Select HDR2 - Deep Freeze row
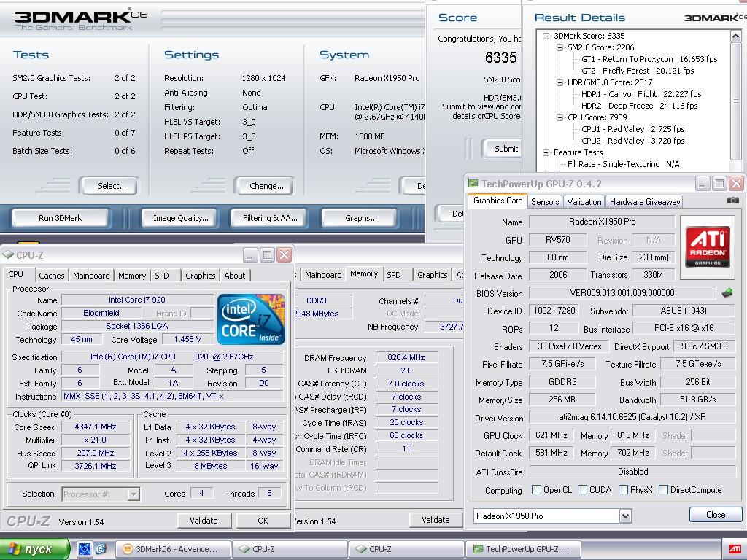Image resolution: width=747 pixels, height=560 pixels. (x=639, y=106)
